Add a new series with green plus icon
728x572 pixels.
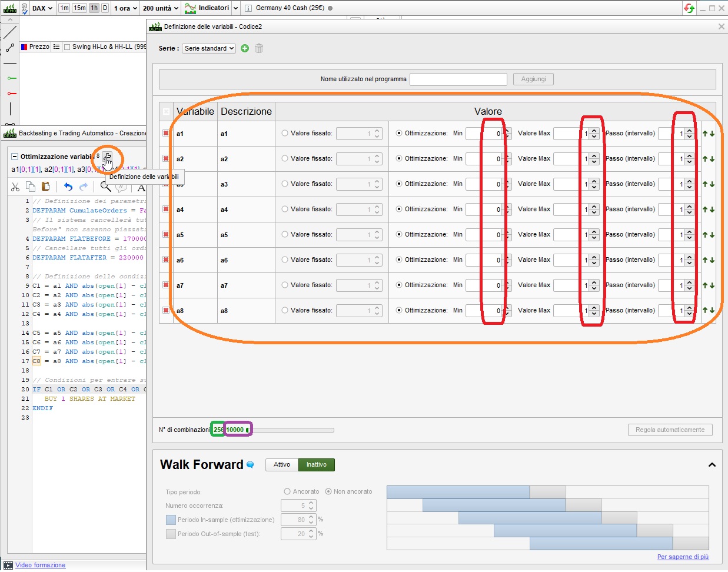coord(245,48)
